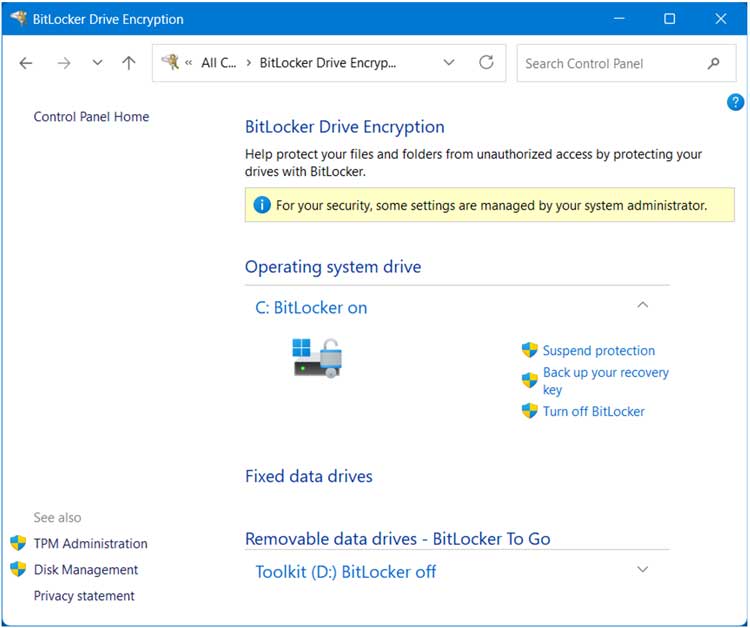
Task: Click shield icon beside Back up recovery key
Action: pos(529,381)
